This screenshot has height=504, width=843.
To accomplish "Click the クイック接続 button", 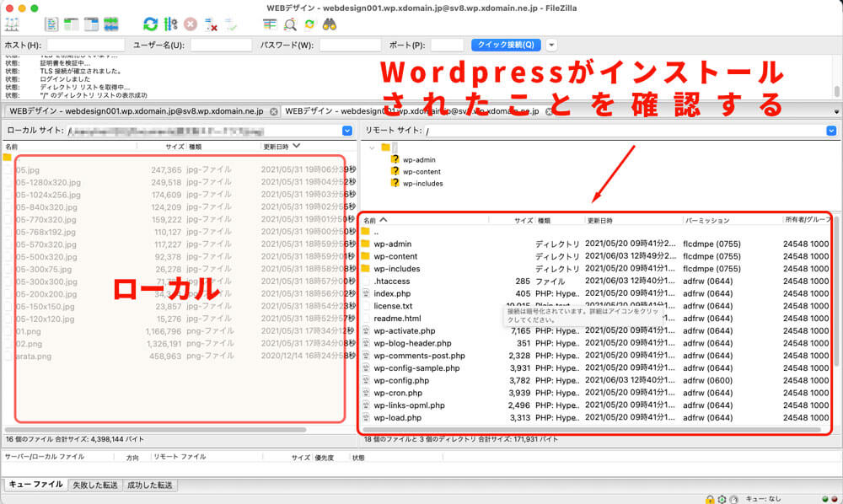I will point(505,45).
